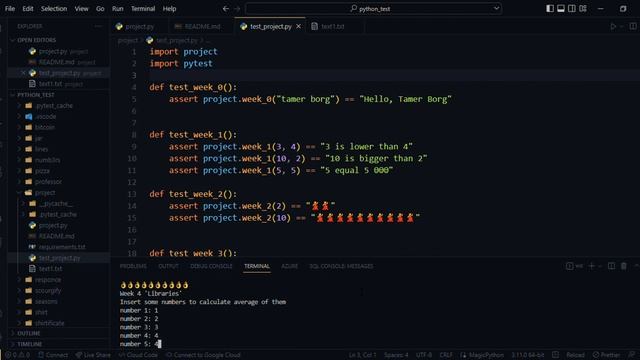Click the Prettier status bar item
This screenshot has height=360, width=640.
point(607,355)
